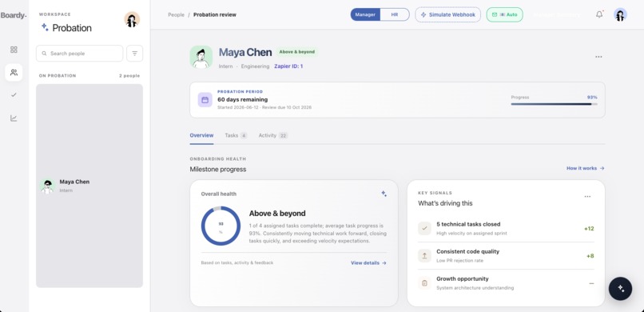This screenshot has height=312, width=644.
Task: Click the clipboard icon for Growth opportunity
Action: coord(425,283)
